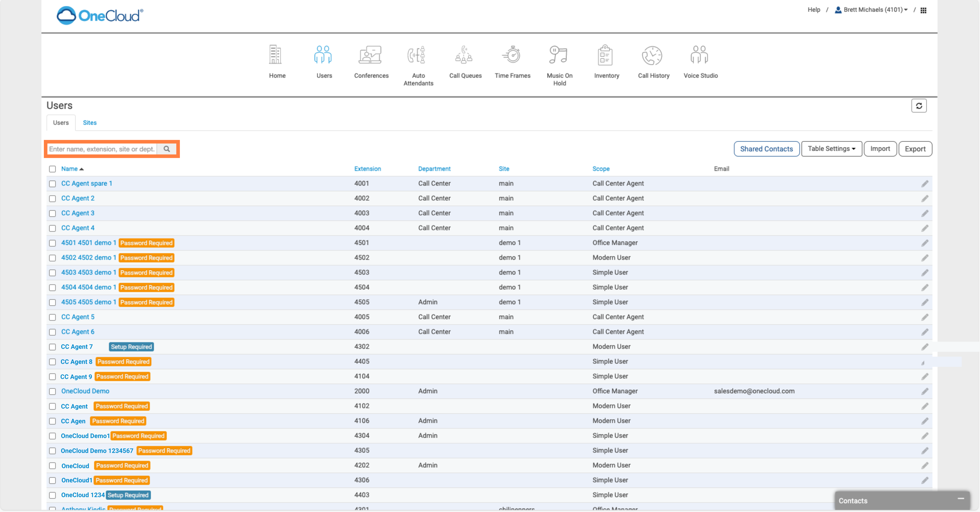Select checkbox for 4502 4502 demo 1
Screen dimensions: 980x512
(x=53, y=258)
